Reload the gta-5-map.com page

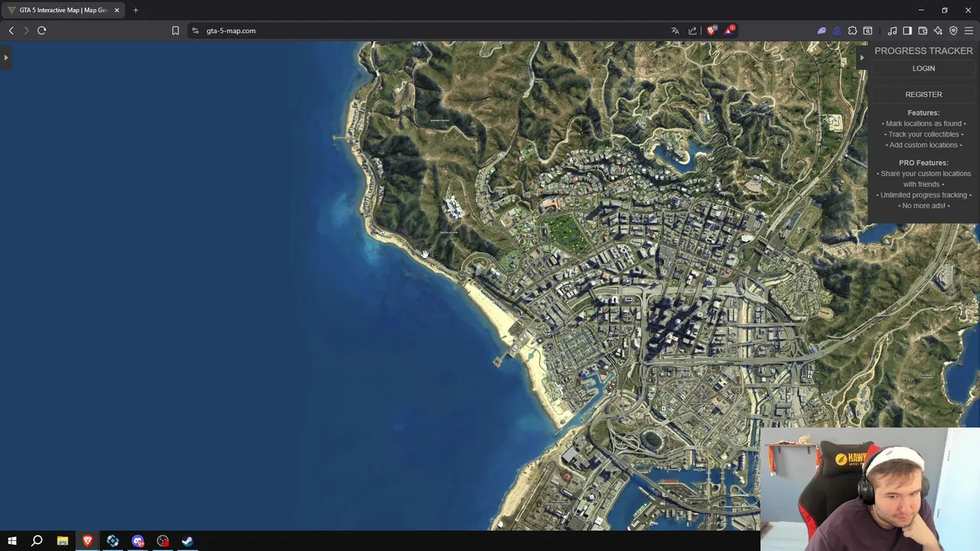tap(41, 31)
